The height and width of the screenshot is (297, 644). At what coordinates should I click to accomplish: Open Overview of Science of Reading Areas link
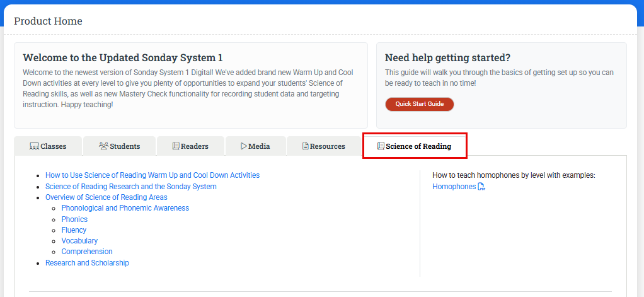click(x=106, y=197)
